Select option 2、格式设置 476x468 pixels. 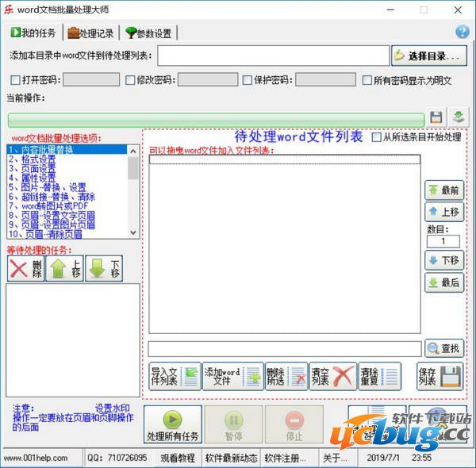point(67,159)
